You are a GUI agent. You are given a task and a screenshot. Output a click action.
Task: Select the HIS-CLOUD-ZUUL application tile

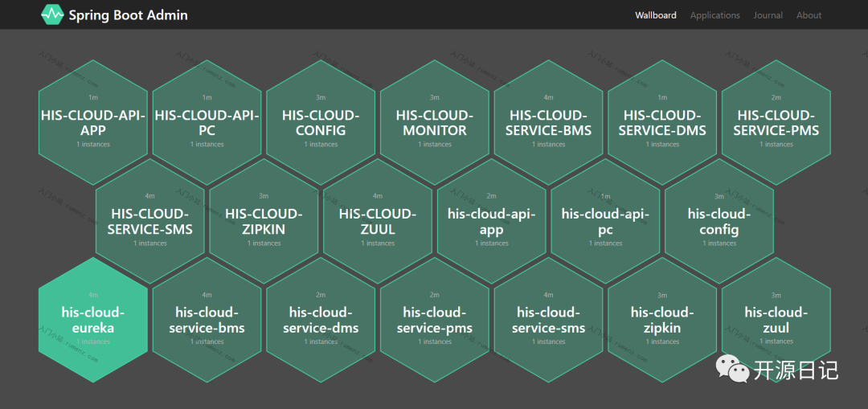[x=378, y=222]
